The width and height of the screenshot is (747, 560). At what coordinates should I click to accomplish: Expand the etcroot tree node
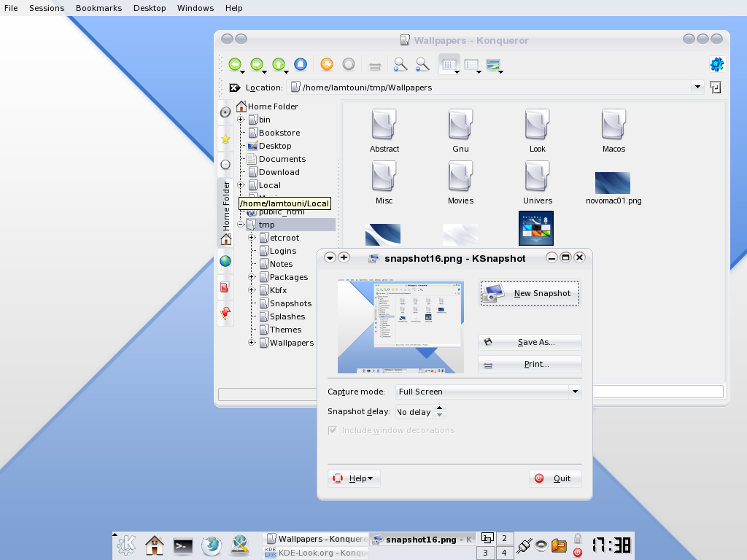click(x=252, y=238)
